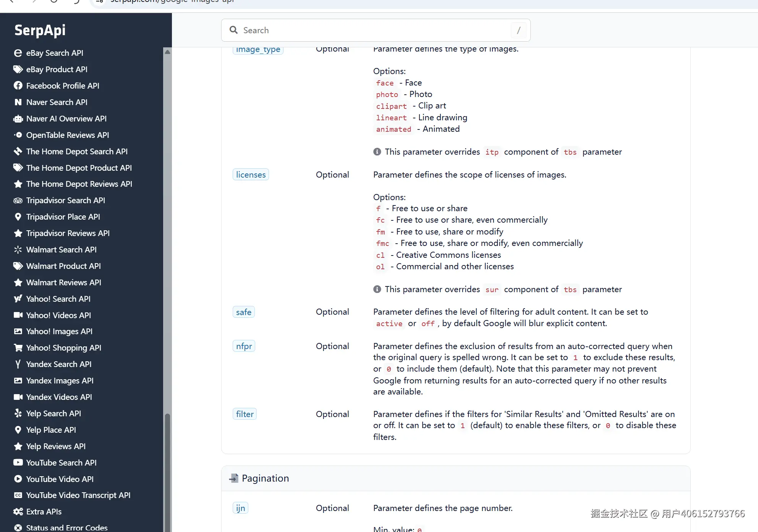
Task: Click the sidebar scrollbar thumb
Action: [x=167, y=473]
